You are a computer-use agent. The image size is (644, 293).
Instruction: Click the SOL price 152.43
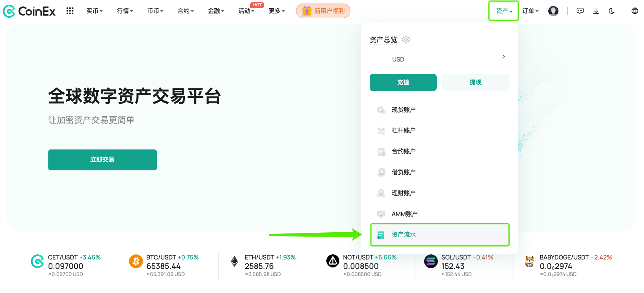coord(453,266)
